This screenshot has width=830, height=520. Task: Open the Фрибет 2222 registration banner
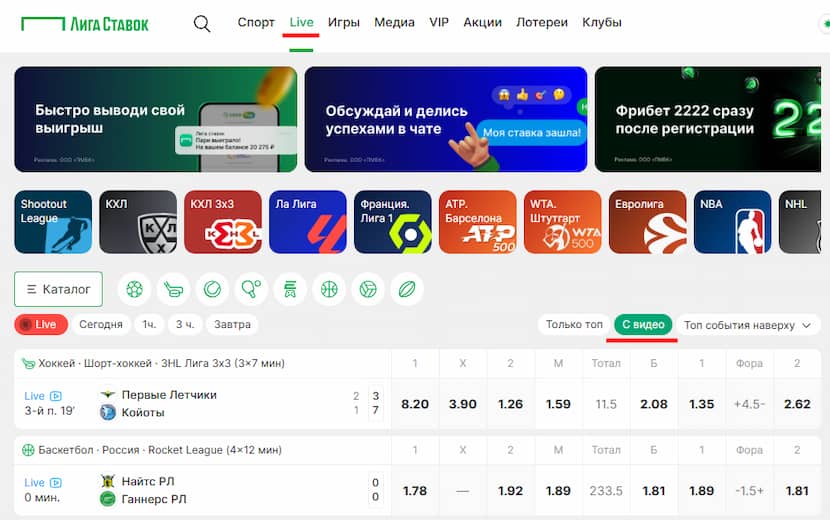point(708,119)
